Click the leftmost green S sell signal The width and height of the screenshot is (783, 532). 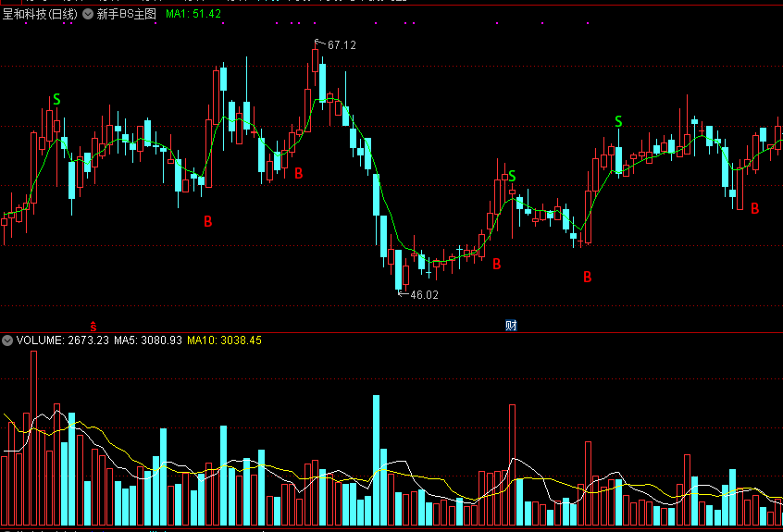[x=56, y=100]
